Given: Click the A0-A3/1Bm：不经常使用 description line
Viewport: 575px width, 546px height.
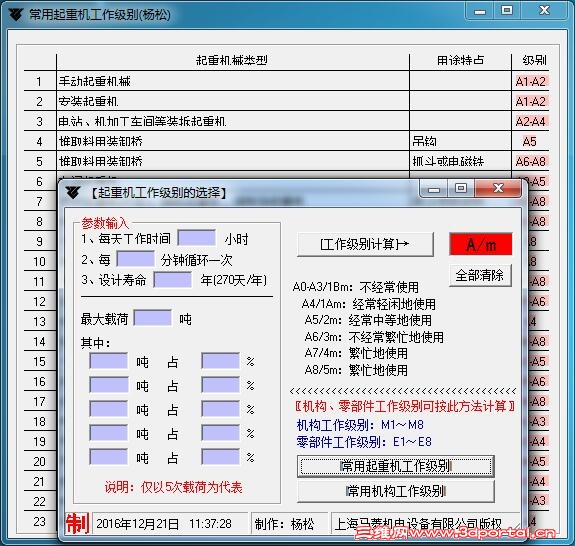Looking at the screenshot, I should [355, 287].
